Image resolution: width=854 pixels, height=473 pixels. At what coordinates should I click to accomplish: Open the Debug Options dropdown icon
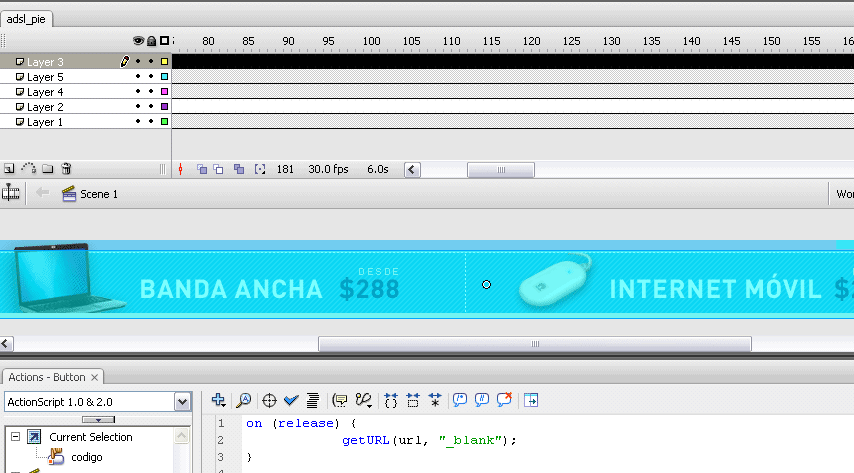click(364, 400)
